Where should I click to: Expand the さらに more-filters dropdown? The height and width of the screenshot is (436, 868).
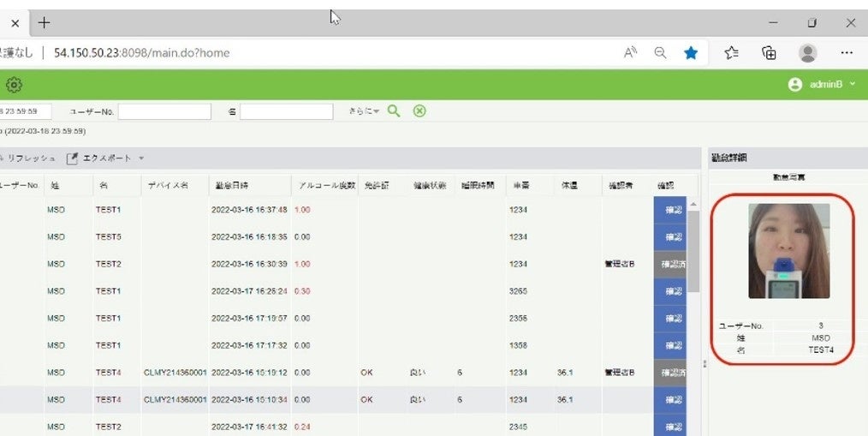364,111
